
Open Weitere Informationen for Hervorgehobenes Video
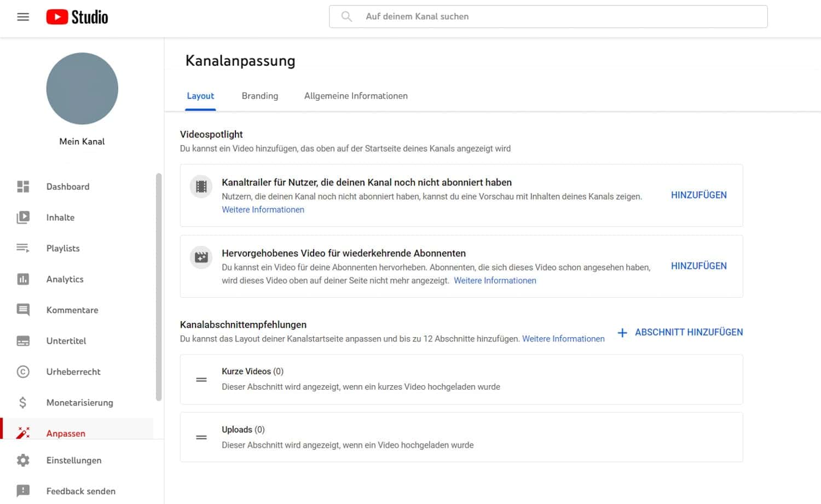pyautogui.click(x=495, y=281)
